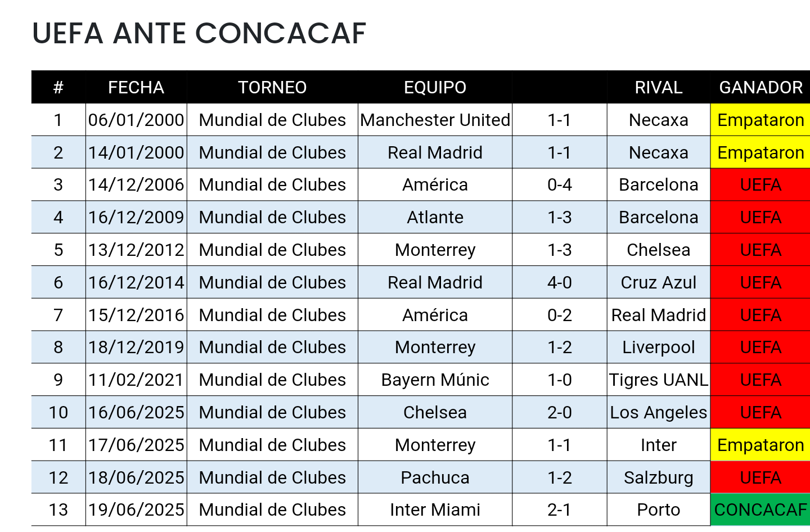
Task: Click the date 06/01/2000 cell
Action: [136, 120]
